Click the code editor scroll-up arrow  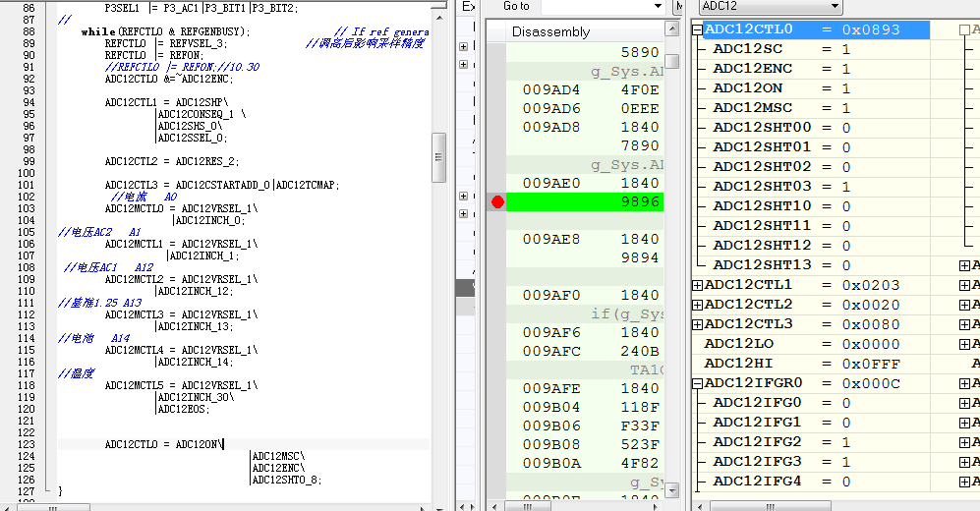coord(438,18)
